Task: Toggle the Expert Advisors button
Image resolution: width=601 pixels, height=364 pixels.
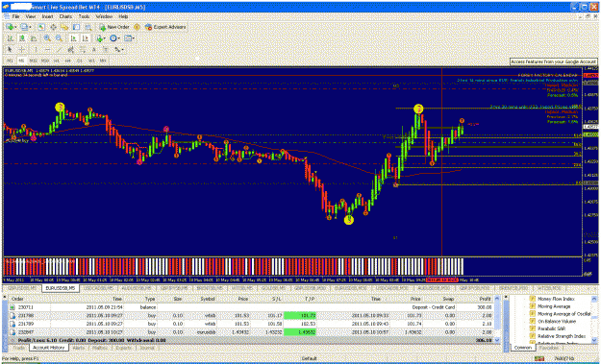Action: tap(165, 27)
